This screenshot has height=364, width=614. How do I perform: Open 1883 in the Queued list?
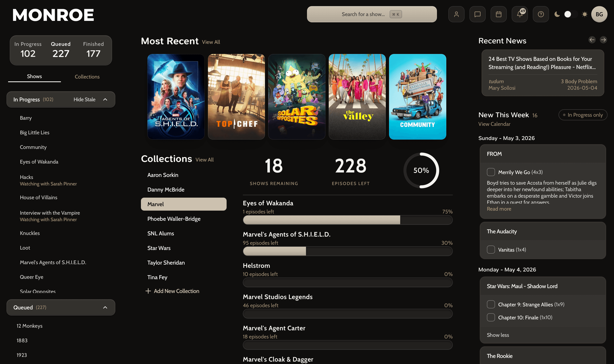pos(22,340)
